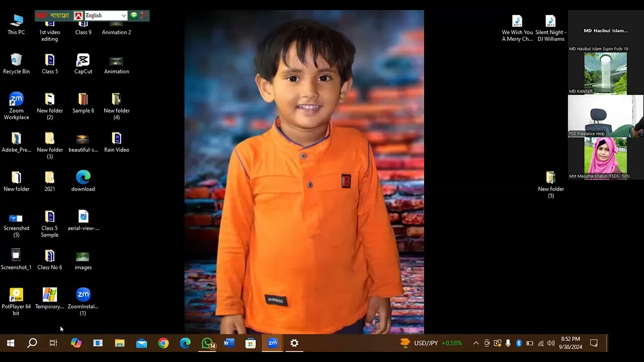Select New folder (5) on desktop
The image size is (644, 362).
click(x=550, y=185)
